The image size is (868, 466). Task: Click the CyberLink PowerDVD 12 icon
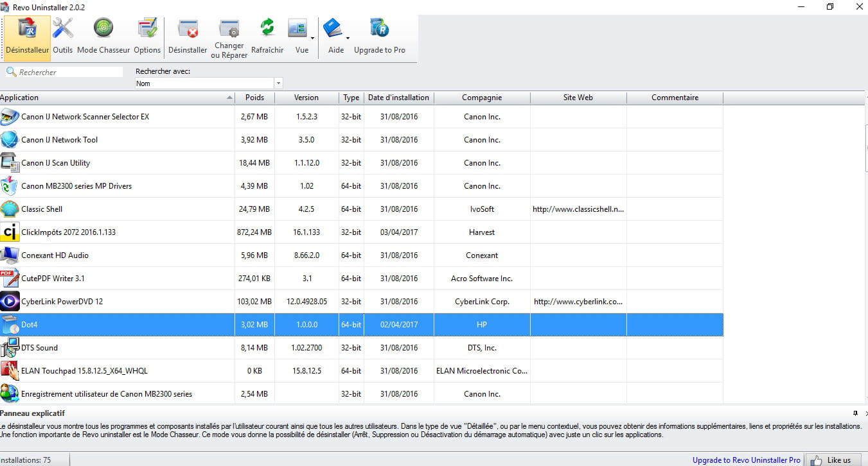(x=10, y=302)
